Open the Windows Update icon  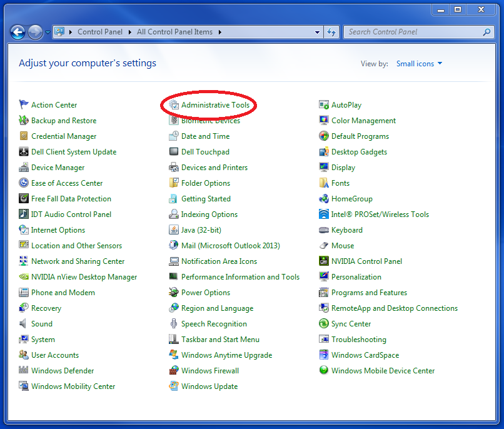(174, 386)
